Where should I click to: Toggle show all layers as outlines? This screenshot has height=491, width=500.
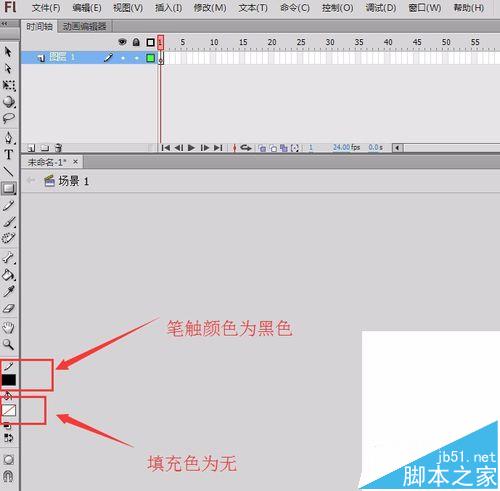click(x=151, y=42)
